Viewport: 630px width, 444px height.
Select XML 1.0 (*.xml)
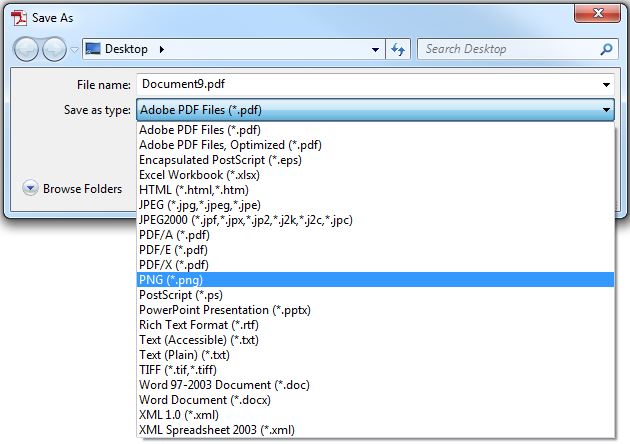(375, 415)
